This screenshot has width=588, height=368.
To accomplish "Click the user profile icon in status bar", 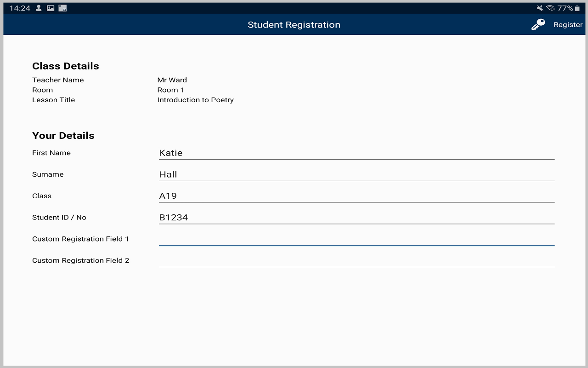I will click(x=38, y=7).
